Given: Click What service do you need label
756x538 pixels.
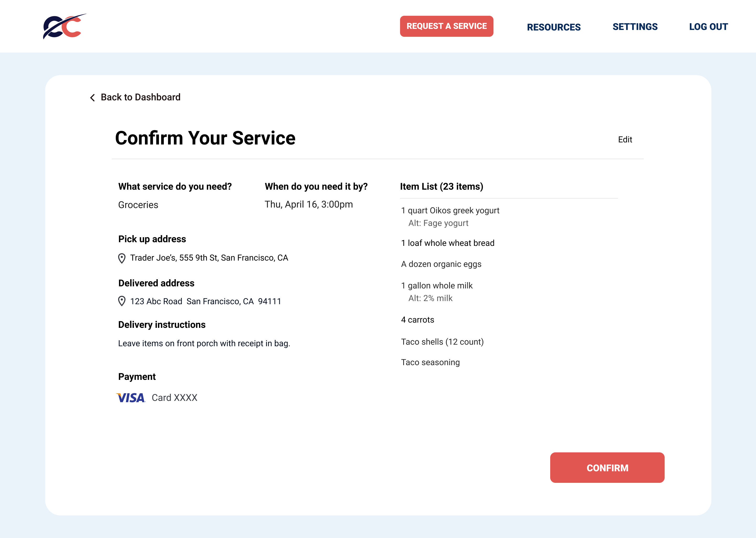Looking at the screenshot, I should coord(175,187).
